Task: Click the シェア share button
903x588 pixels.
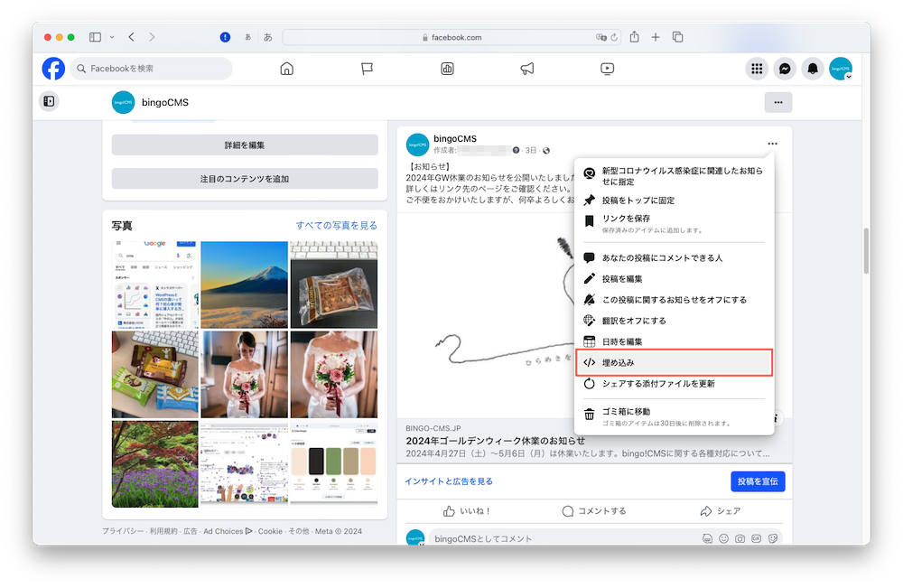Action: click(x=721, y=511)
